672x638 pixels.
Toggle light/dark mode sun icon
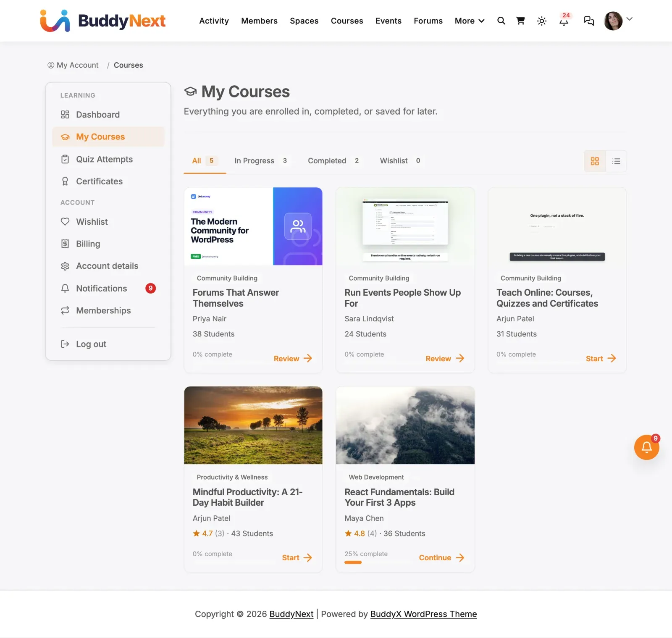pyautogui.click(x=542, y=21)
